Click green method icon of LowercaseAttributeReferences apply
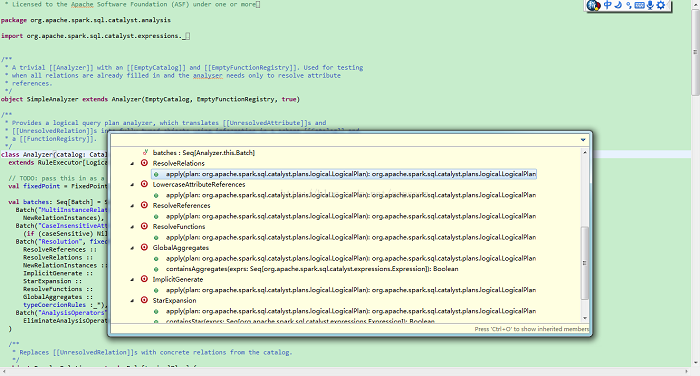 [x=156, y=195]
